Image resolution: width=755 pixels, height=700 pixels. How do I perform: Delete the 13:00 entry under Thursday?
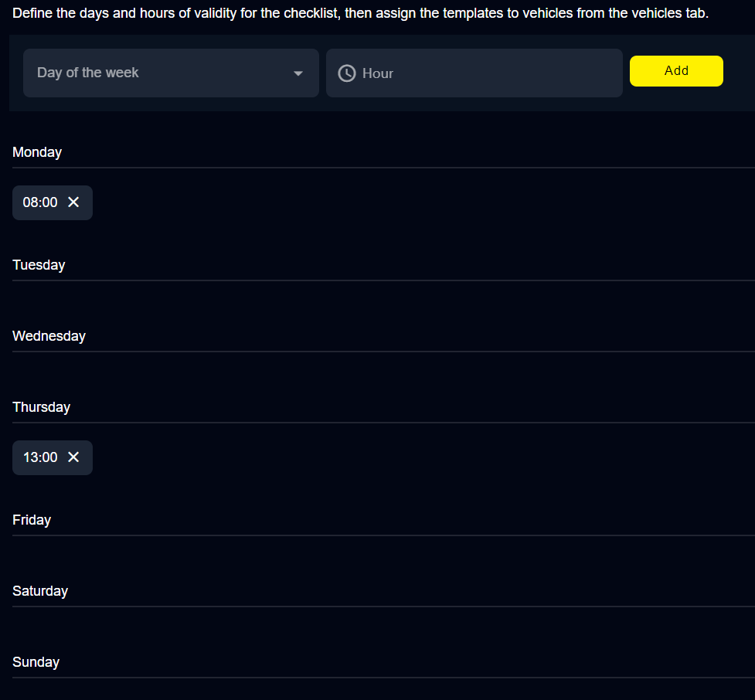(73, 457)
